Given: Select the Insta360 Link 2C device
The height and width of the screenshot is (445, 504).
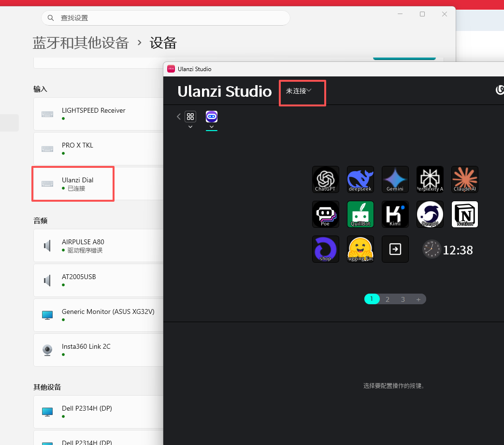Looking at the screenshot, I should (x=99, y=350).
